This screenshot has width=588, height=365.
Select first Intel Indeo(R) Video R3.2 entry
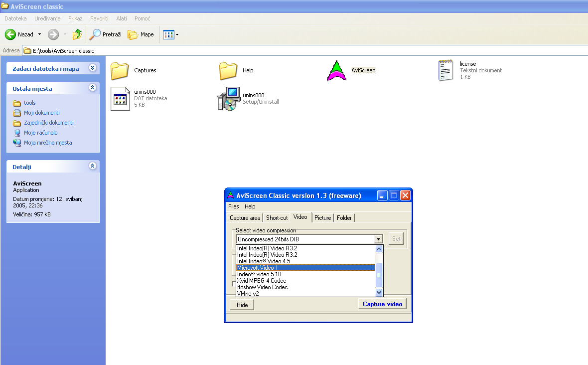(x=305, y=248)
